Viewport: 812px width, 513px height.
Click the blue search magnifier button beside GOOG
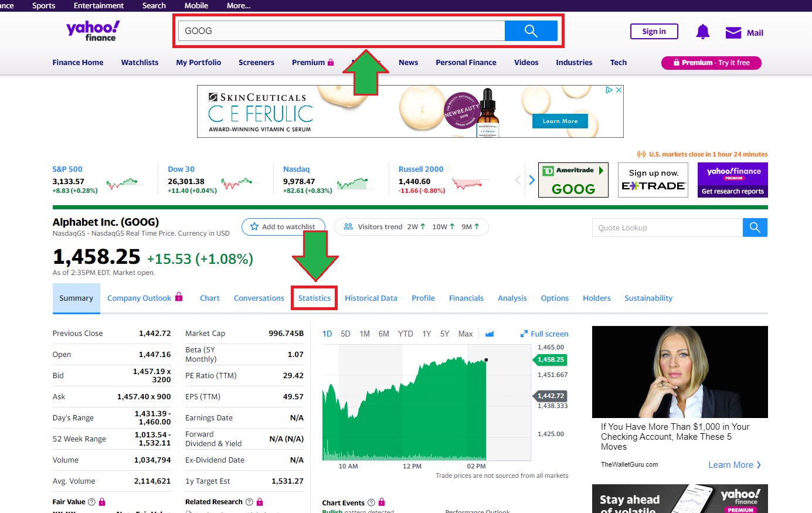(531, 31)
